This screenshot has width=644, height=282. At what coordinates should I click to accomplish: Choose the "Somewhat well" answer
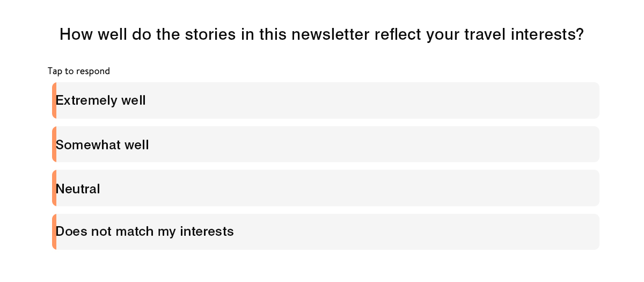tap(325, 144)
